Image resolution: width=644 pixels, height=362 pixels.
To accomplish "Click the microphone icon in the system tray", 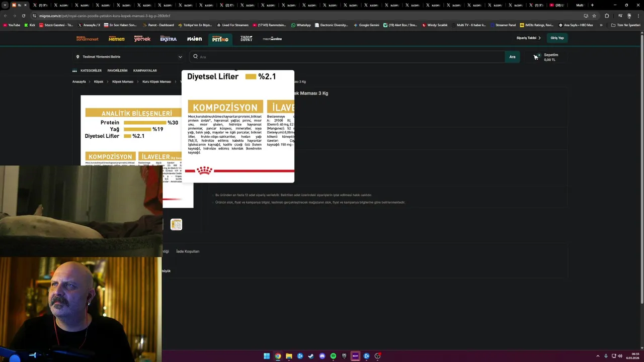I will 606,356.
